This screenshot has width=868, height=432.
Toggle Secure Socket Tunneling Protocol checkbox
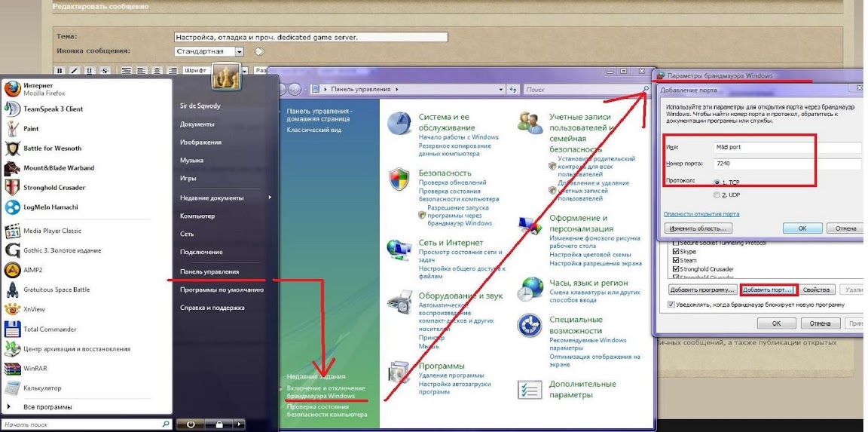tap(675, 243)
